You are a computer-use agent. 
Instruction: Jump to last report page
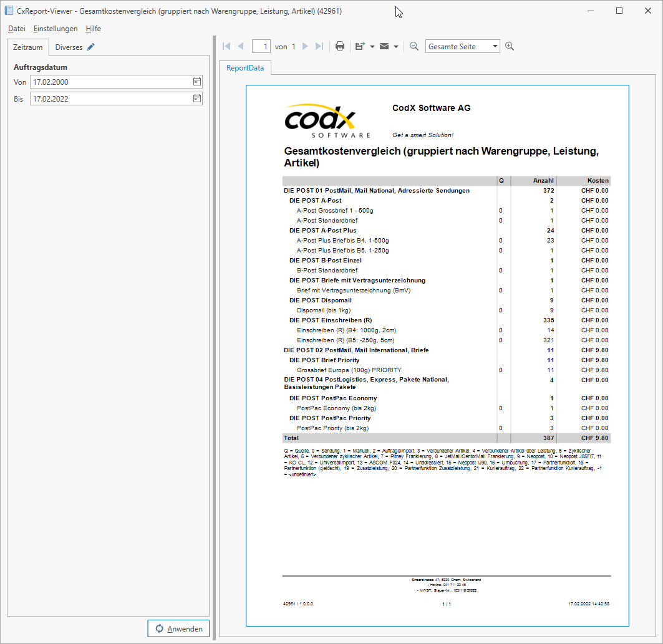(319, 47)
